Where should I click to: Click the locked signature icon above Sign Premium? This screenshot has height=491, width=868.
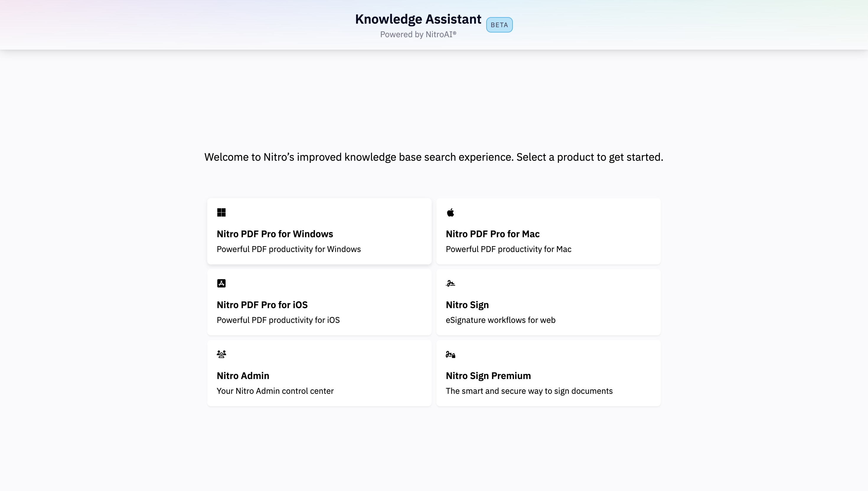pyautogui.click(x=451, y=355)
